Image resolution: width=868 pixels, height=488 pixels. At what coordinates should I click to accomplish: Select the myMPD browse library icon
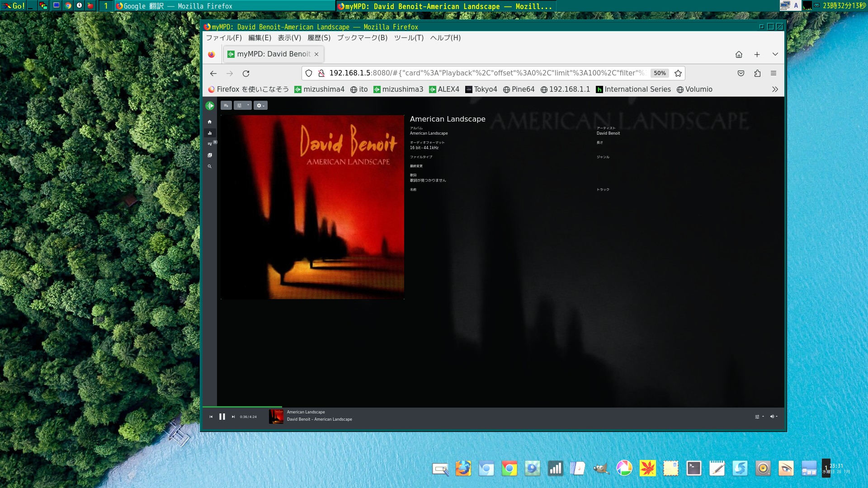coord(210,155)
